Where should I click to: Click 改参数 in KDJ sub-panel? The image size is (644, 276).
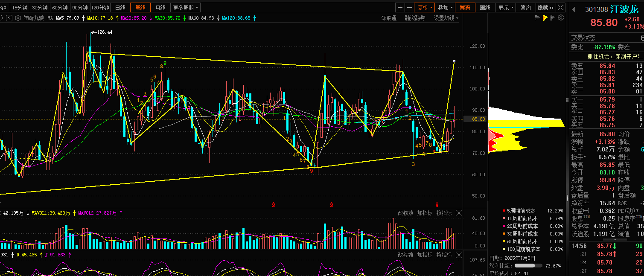tap(405, 255)
